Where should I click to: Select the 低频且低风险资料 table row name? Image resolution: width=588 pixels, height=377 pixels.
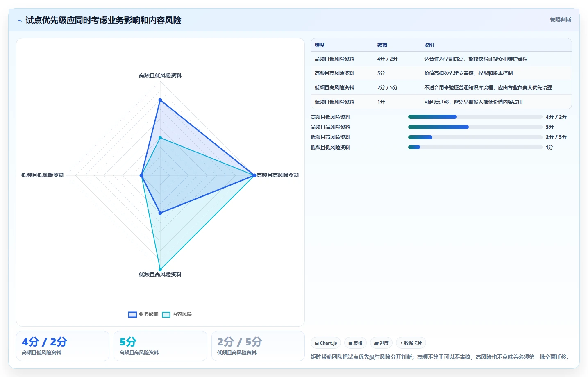point(334,102)
